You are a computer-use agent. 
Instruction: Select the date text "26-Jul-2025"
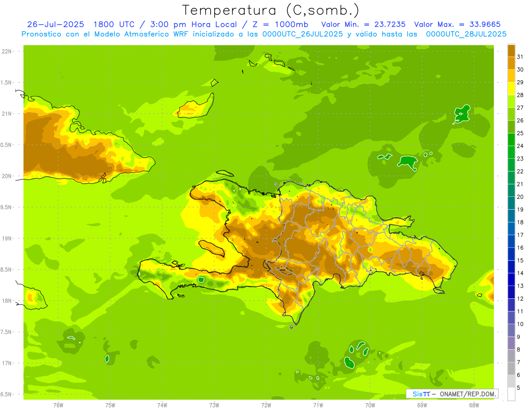(x=56, y=24)
